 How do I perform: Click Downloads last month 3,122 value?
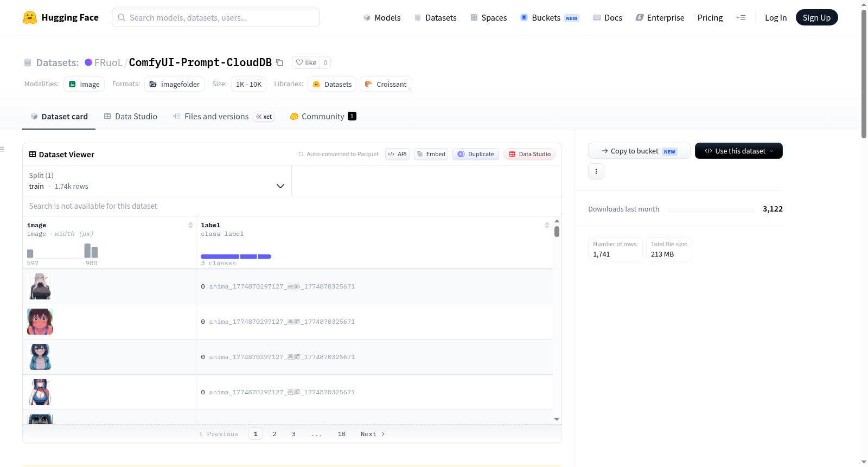[x=773, y=209]
